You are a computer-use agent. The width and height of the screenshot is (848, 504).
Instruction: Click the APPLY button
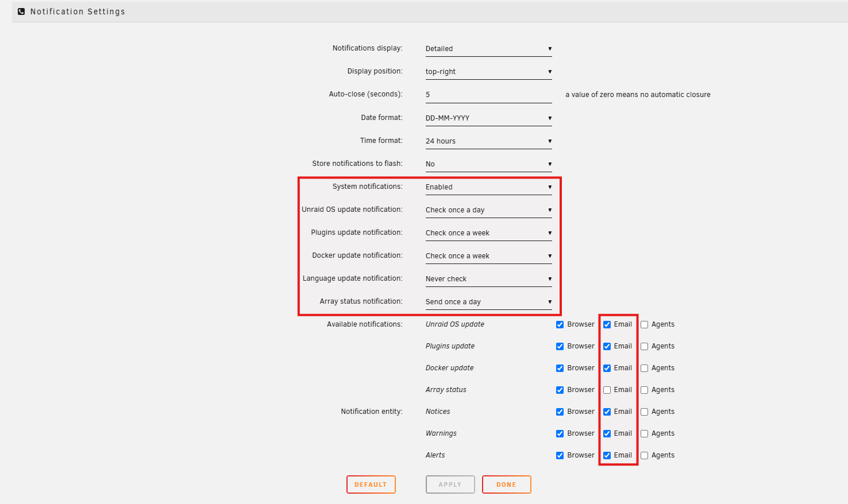click(x=450, y=484)
